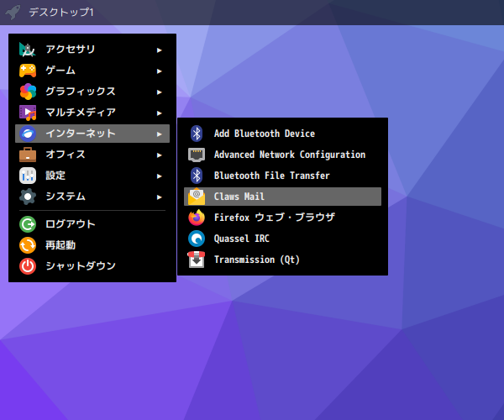
Task: Choose 再起動 to restart
Action: [x=92, y=245]
